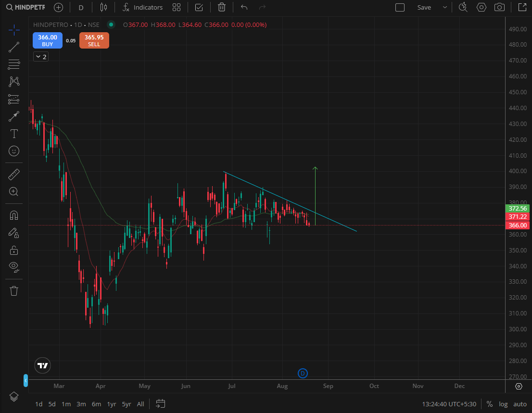Open the layout rectangle selector

point(400,7)
